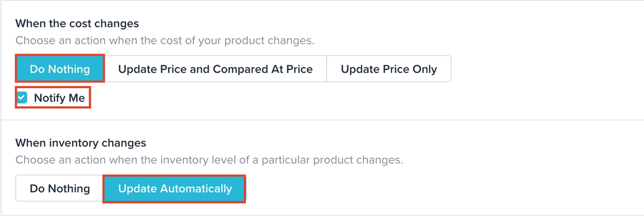
Task: Select Do Nothing for cost changes
Action: [x=60, y=69]
